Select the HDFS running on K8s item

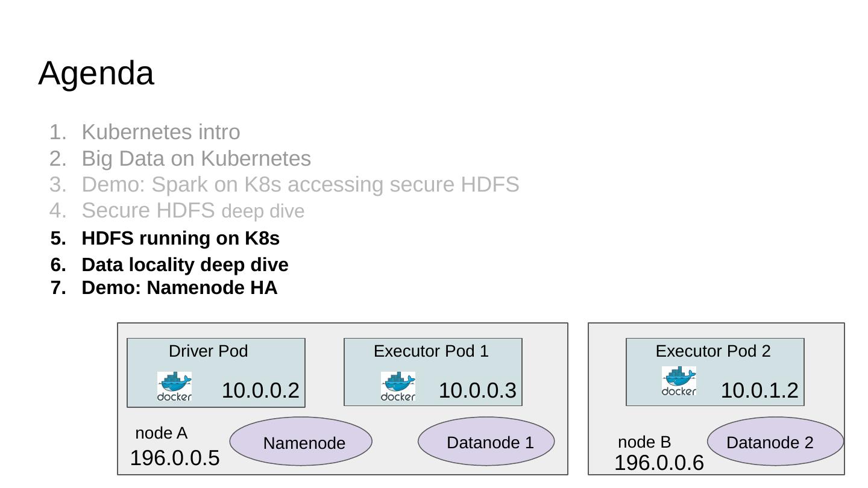[x=180, y=239]
